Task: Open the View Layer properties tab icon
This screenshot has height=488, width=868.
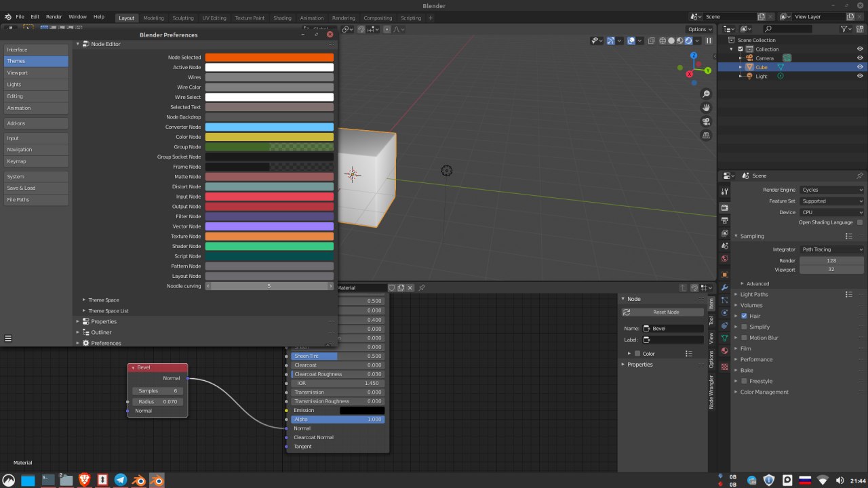Action: (724, 233)
